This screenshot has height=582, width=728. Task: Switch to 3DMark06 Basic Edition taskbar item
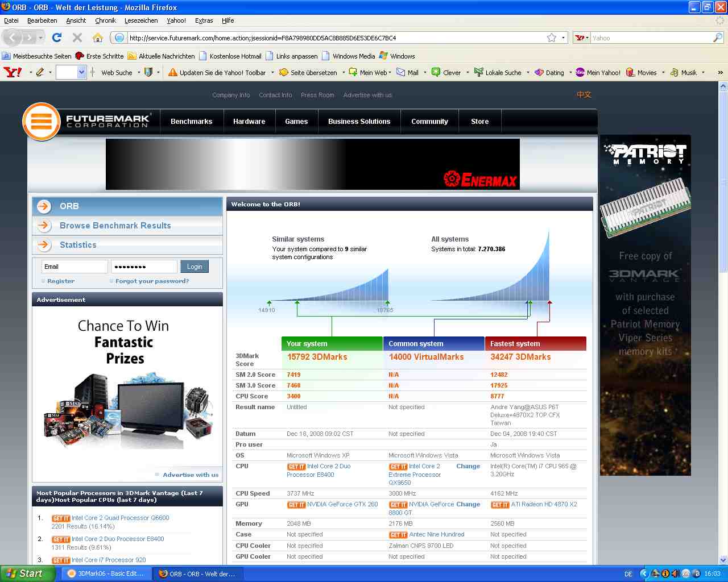click(x=106, y=573)
